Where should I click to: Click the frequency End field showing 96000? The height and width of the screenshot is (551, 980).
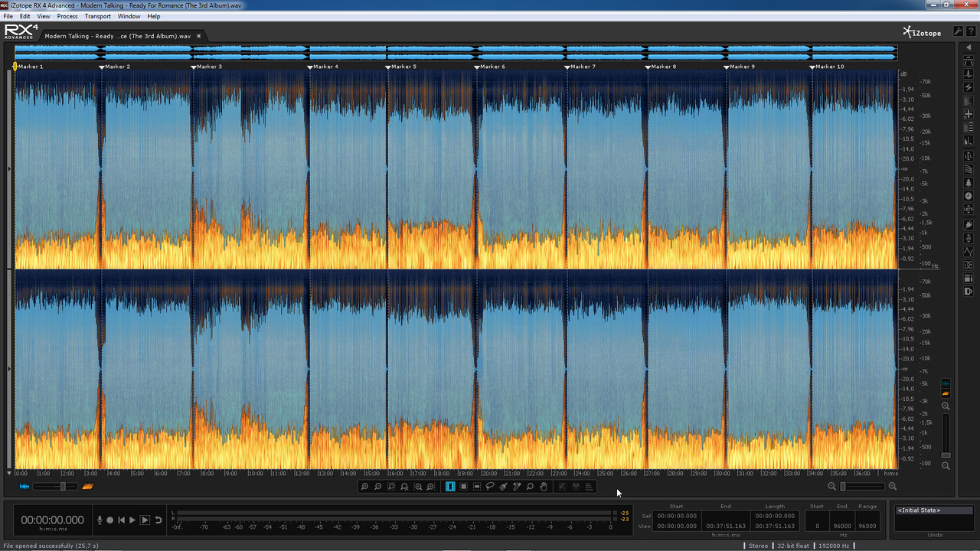pos(842,527)
